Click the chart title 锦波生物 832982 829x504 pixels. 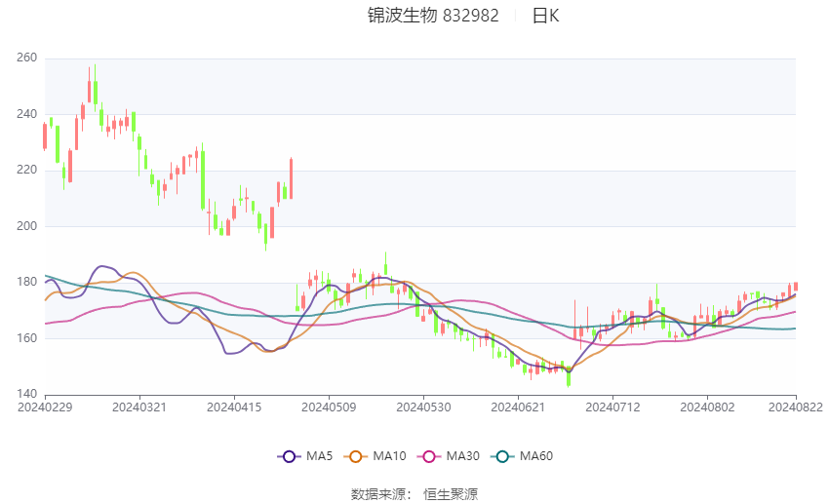click(433, 16)
